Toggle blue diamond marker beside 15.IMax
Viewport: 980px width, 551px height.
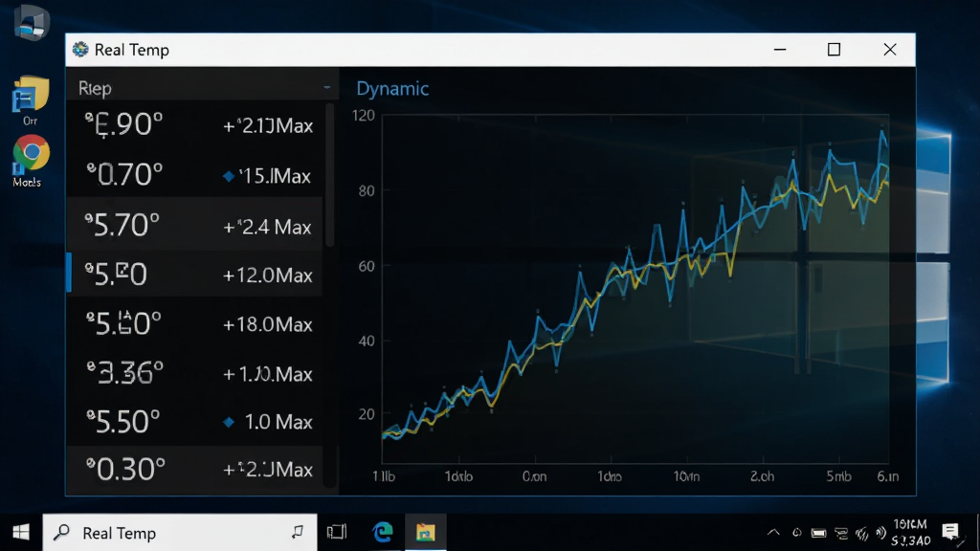(x=229, y=176)
